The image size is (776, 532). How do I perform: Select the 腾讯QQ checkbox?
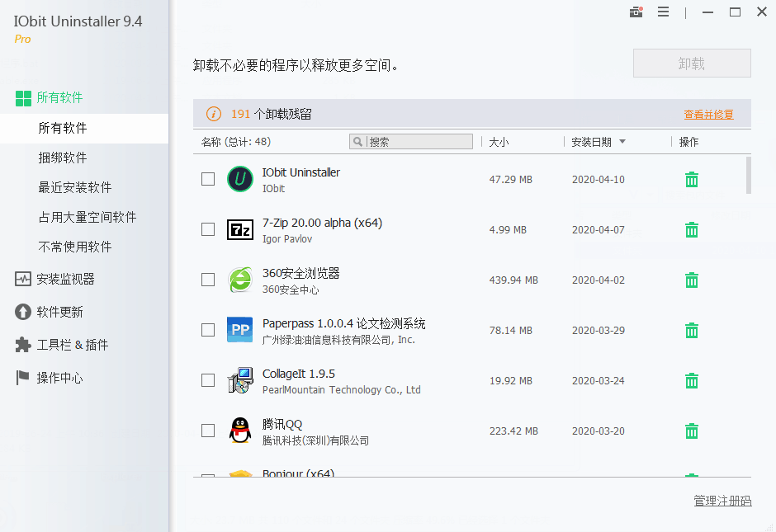[208, 431]
